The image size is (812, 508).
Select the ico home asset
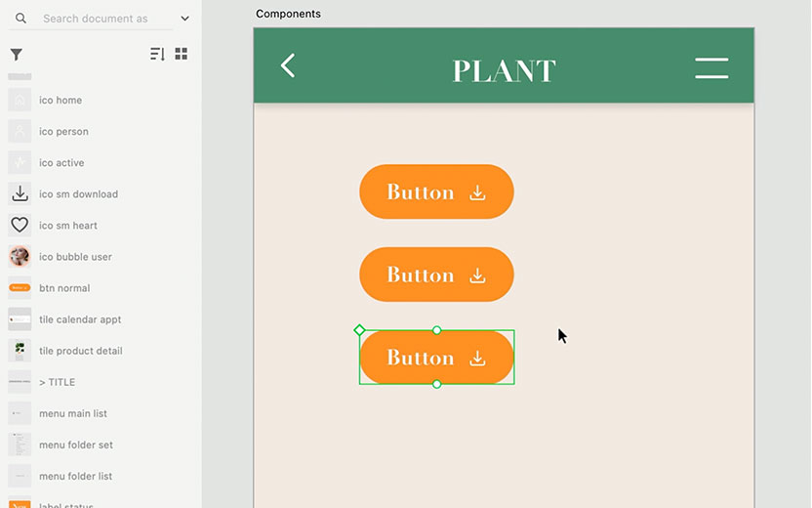coord(60,101)
